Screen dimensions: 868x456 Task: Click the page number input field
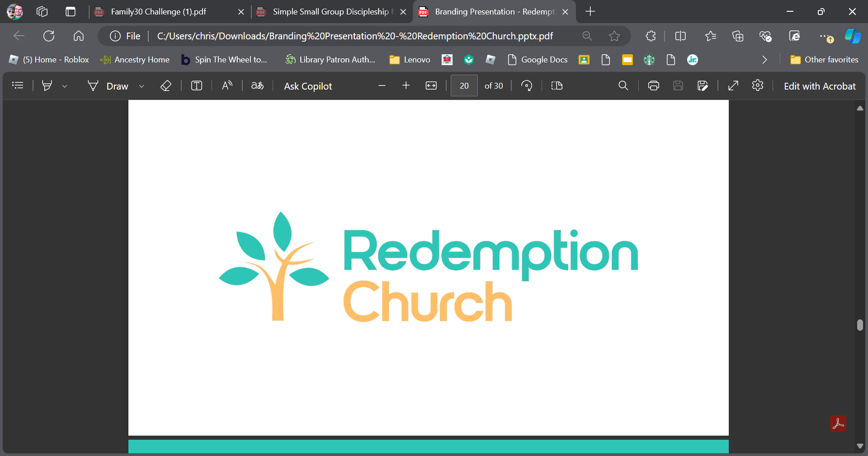coord(464,86)
